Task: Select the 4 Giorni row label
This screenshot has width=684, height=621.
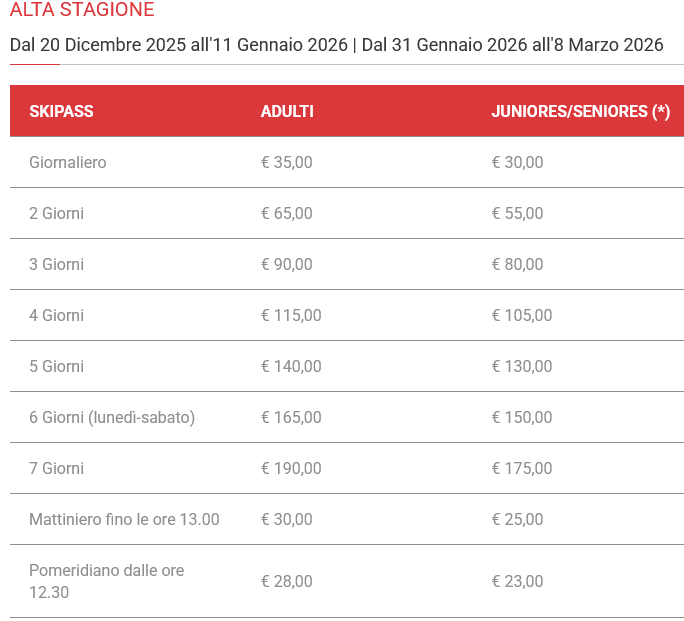Action: point(57,315)
